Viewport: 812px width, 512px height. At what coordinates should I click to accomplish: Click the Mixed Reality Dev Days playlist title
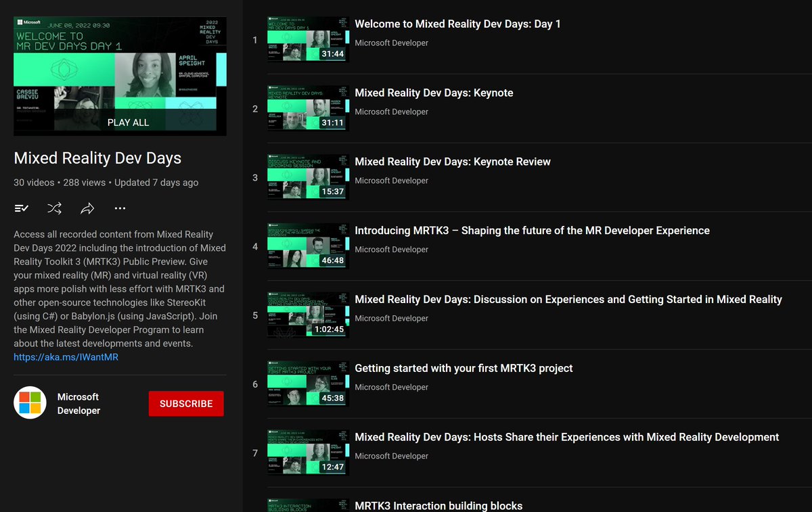pyautogui.click(x=97, y=158)
